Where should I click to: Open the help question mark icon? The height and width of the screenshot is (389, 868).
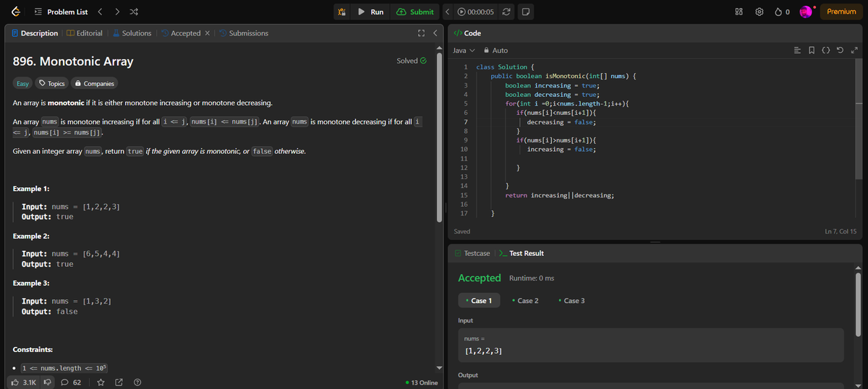pyautogui.click(x=137, y=382)
